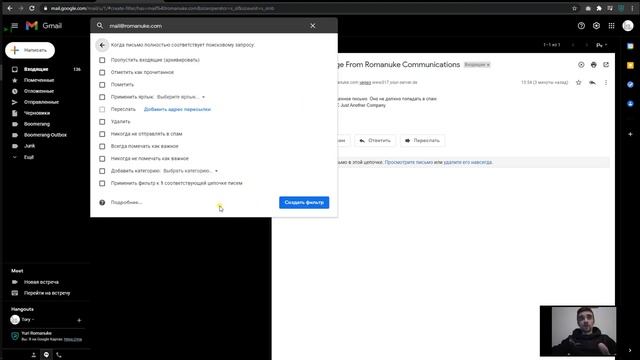Image resolution: width=640 pixels, height=360 pixels.
Task: Open the Calendar side panel icon
Action: [630, 46]
